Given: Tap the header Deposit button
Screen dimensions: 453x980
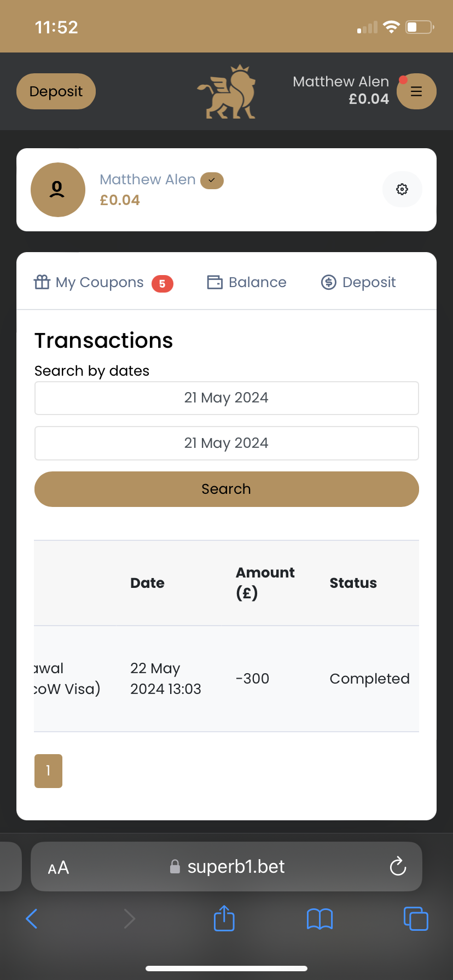Looking at the screenshot, I should pos(56,91).
